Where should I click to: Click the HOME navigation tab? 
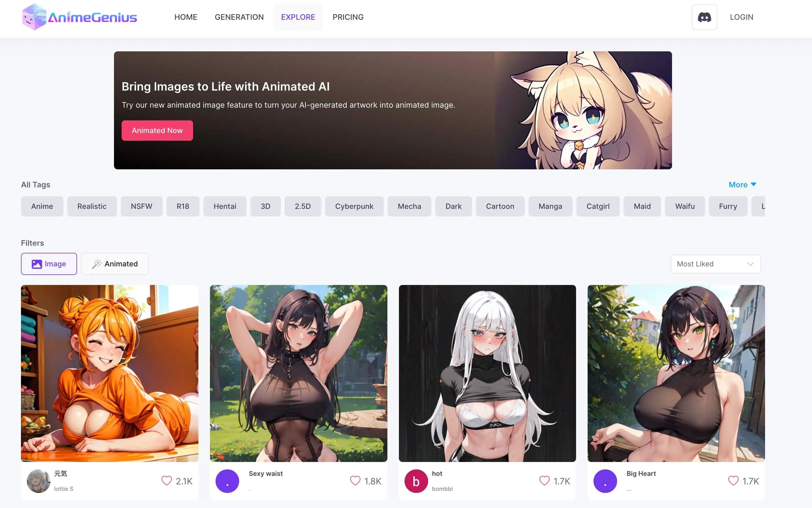coord(185,17)
